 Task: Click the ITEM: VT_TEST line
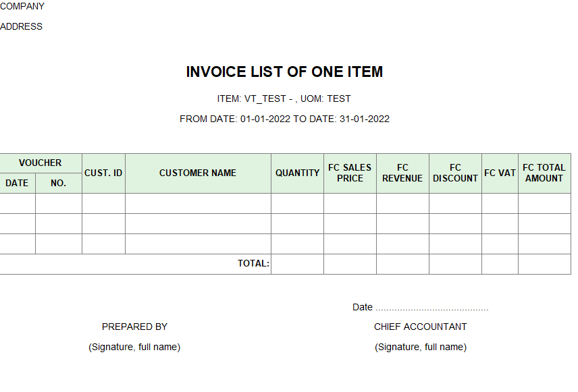[x=284, y=99]
